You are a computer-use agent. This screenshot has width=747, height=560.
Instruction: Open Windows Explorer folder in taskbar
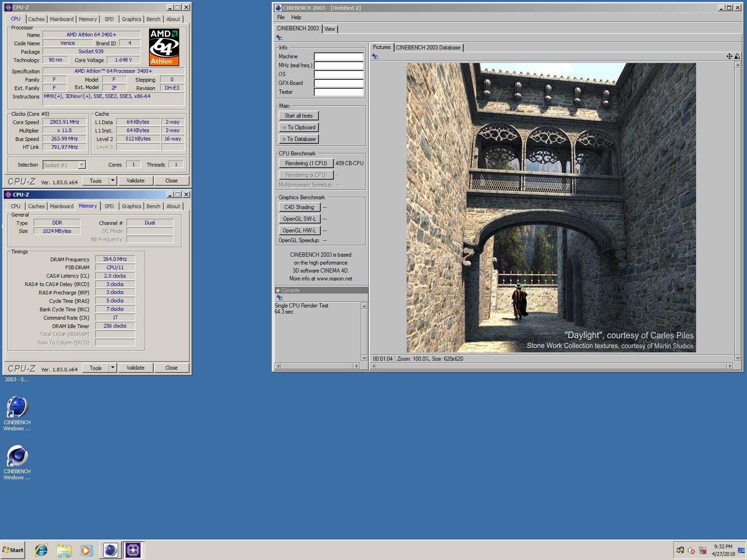click(x=64, y=550)
